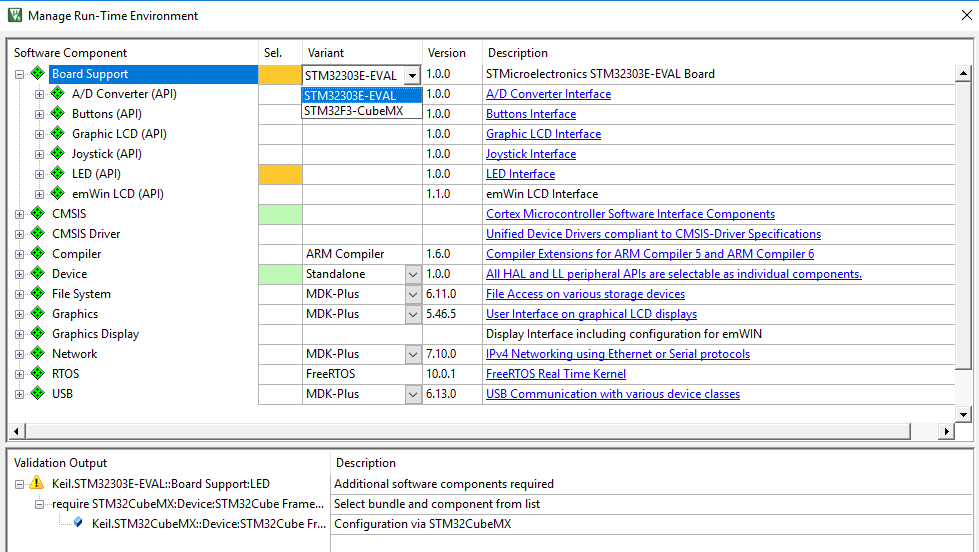
Task: Click the vertical scrollbar up arrow
Action: (x=963, y=73)
